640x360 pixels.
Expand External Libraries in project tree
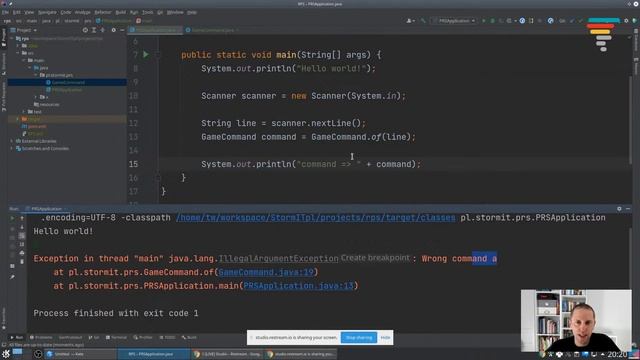pyautogui.click(x=12, y=141)
